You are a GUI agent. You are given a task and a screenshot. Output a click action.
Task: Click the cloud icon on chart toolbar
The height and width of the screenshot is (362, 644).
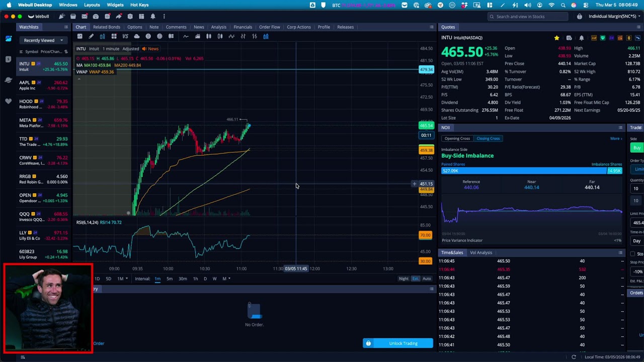point(136,36)
